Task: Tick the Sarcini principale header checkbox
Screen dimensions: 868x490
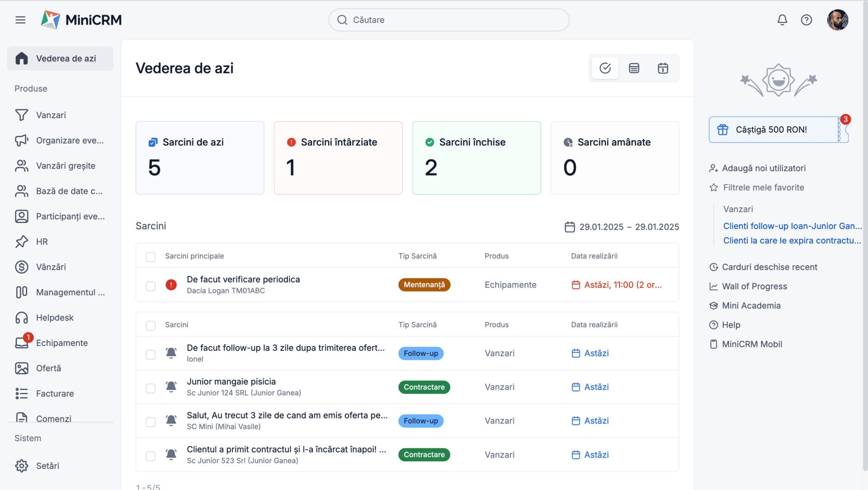Action: pyautogui.click(x=151, y=257)
